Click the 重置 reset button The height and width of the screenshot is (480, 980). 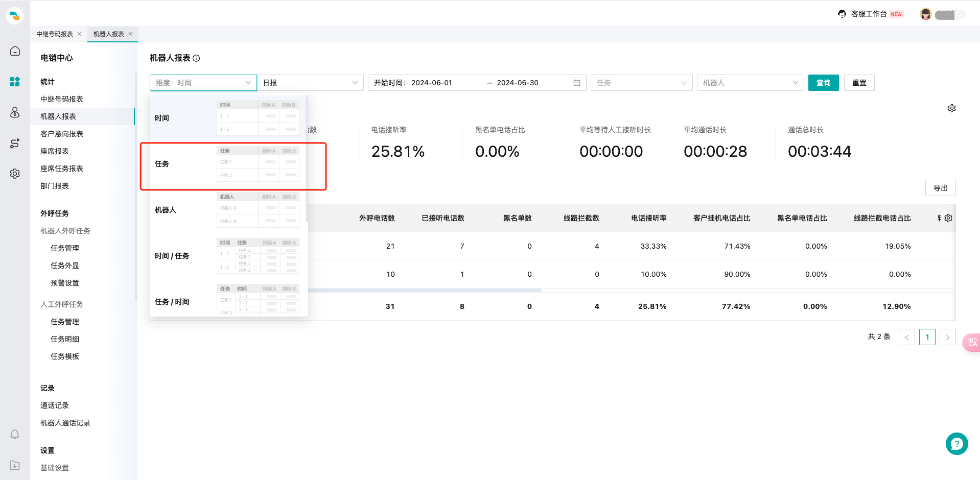859,83
